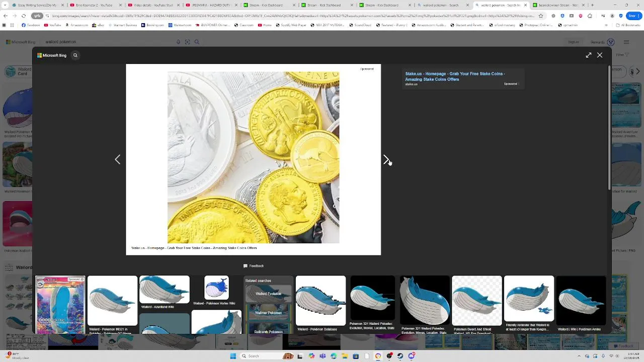Open Task View from the taskbar

(x=300, y=356)
